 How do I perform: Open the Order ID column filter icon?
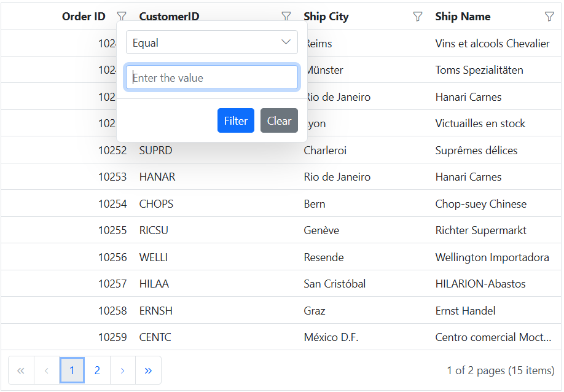tap(122, 16)
